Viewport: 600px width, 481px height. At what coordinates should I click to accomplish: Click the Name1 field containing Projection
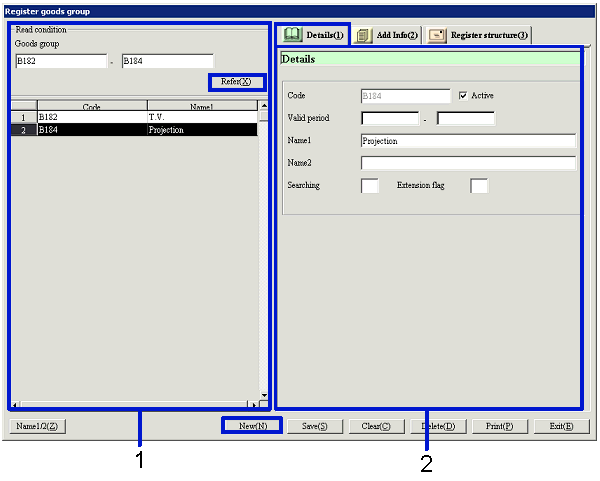tap(467, 141)
